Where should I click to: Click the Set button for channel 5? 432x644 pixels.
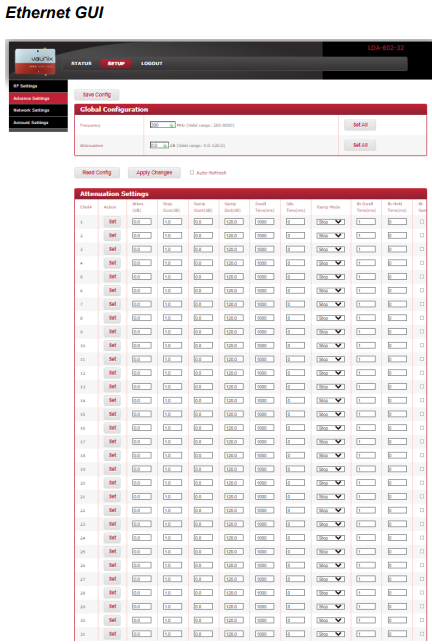tap(112, 276)
